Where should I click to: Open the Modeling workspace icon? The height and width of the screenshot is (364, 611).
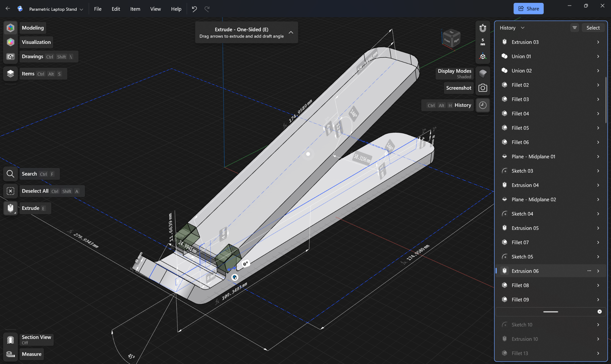point(10,28)
